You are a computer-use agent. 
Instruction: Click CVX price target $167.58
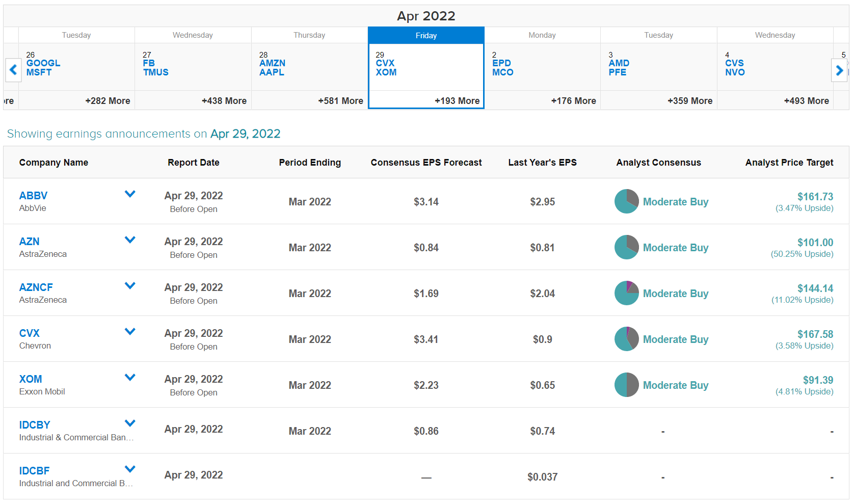(x=815, y=334)
